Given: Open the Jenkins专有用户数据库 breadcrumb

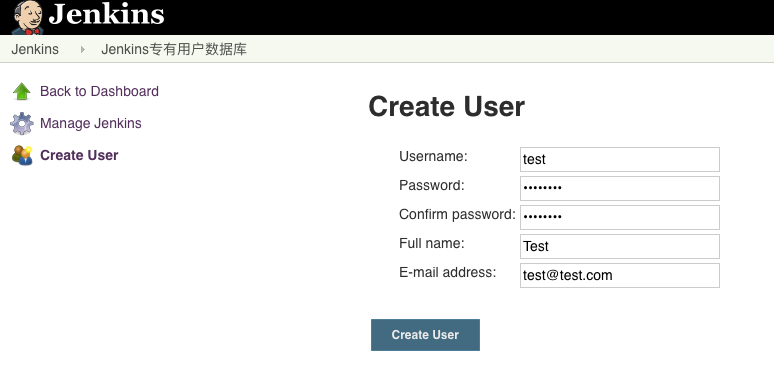Looking at the screenshot, I should pos(174,49).
